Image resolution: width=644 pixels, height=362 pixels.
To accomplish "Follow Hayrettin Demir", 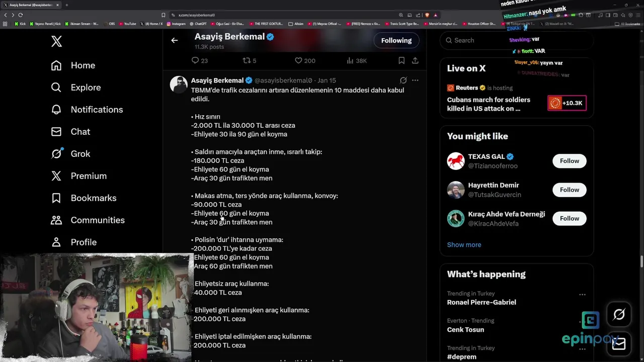I will click(570, 190).
